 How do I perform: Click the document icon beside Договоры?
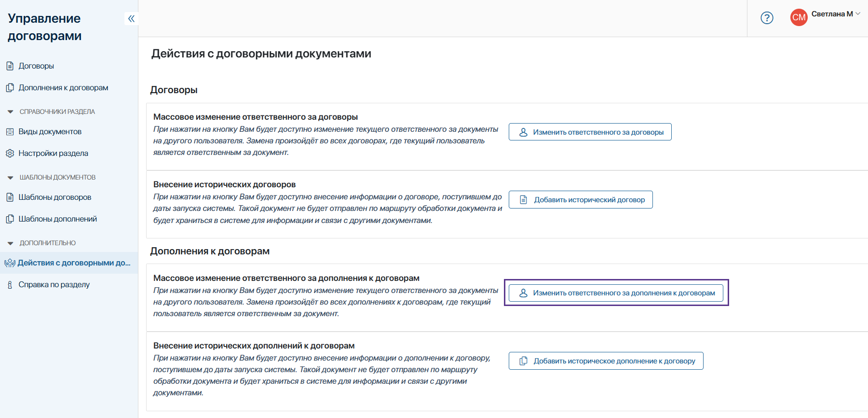tap(10, 66)
